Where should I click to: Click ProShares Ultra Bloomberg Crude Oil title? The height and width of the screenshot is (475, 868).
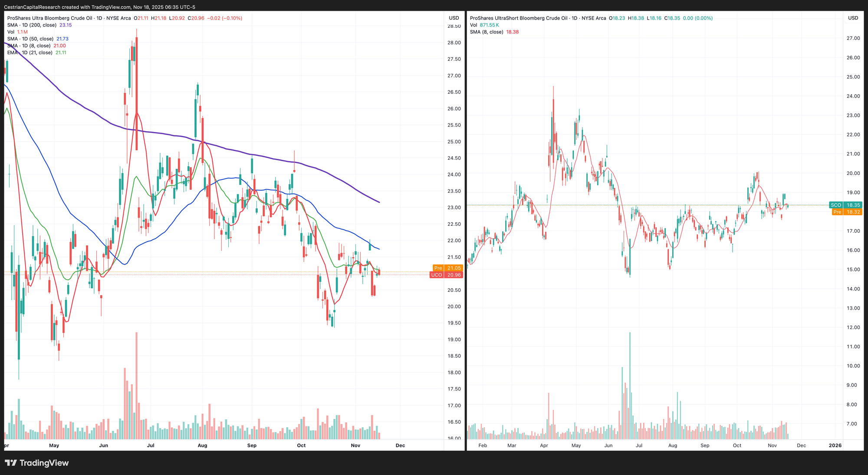(50, 18)
